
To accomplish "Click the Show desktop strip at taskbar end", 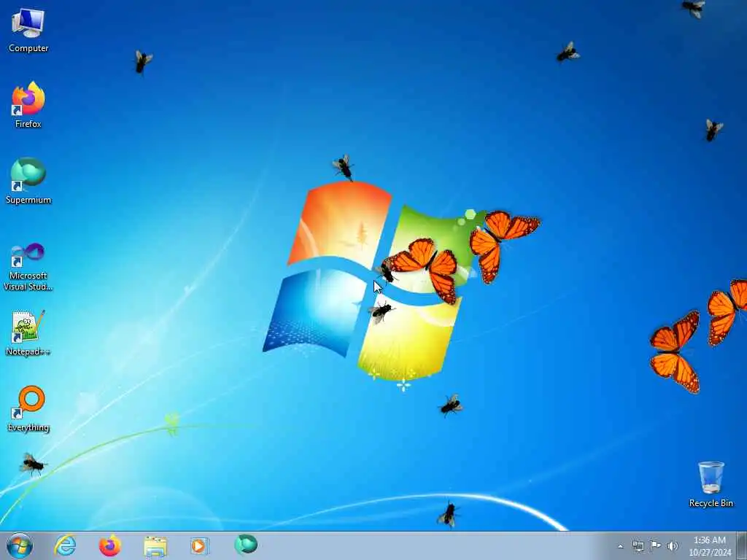I will tap(742, 545).
